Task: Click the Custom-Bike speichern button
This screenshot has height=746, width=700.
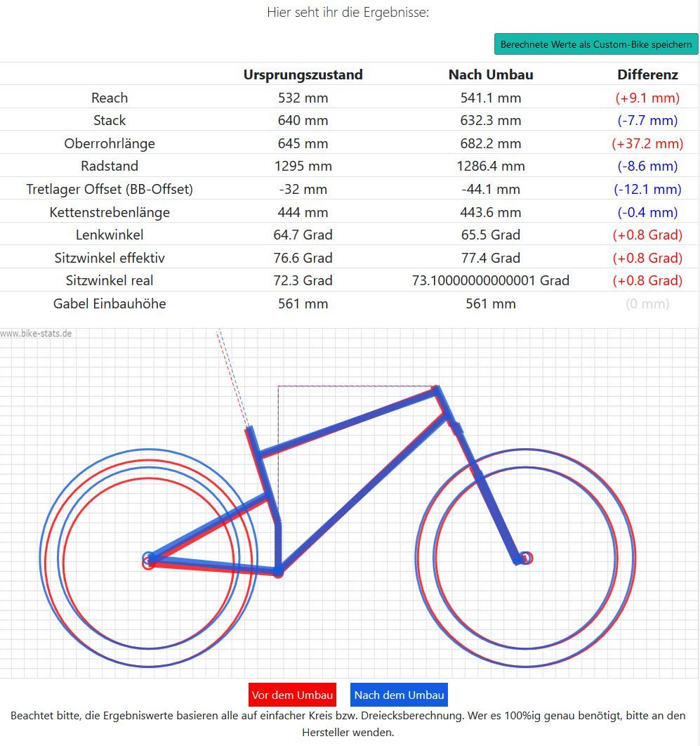Action: [x=596, y=44]
